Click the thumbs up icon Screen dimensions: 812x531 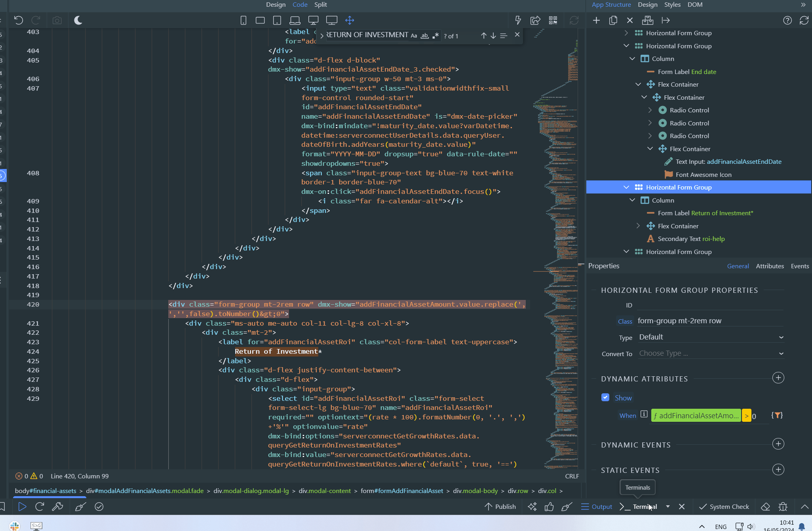click(549, 506)
